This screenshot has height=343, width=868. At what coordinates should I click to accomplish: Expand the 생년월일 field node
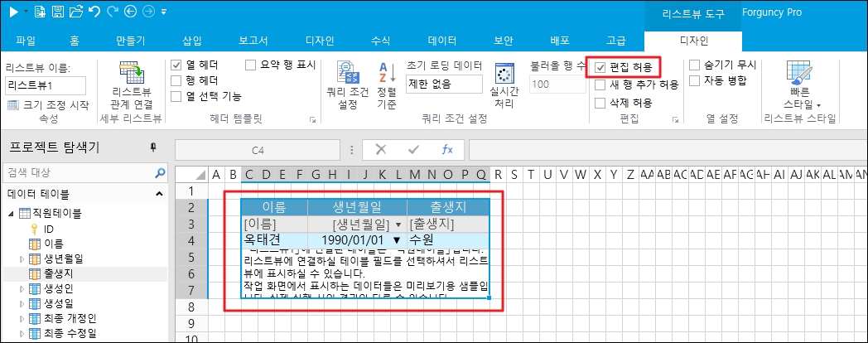[22, 259]
